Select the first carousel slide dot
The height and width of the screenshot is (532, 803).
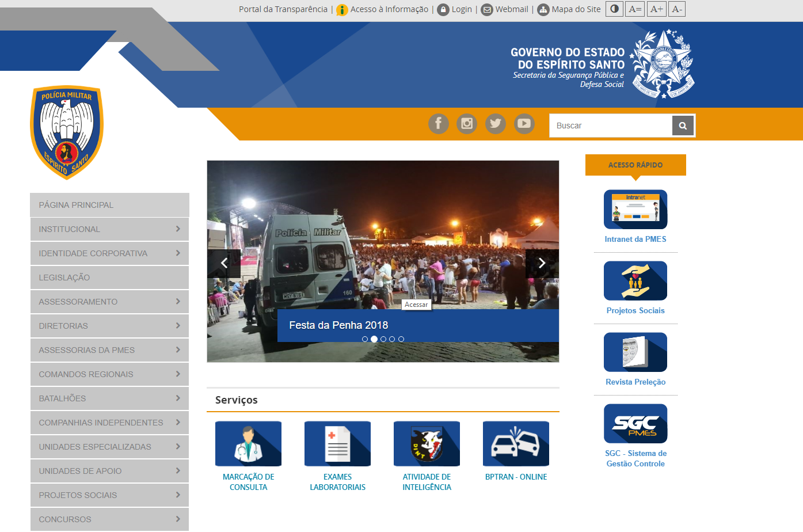(365, 339)
